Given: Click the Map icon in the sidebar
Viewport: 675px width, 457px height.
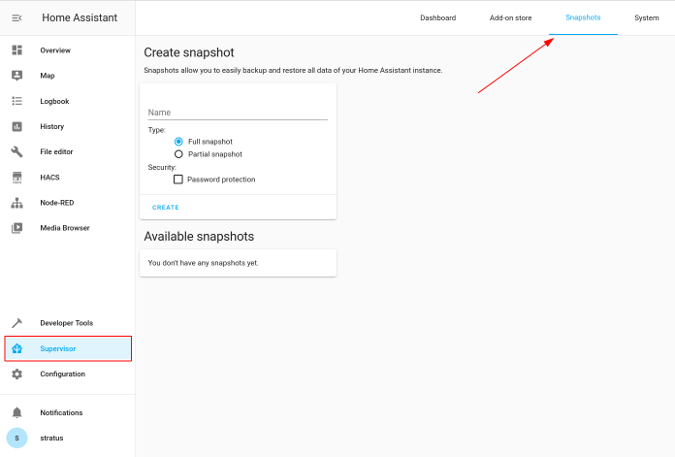Looking at the screenshot, I should coord(17,75).
